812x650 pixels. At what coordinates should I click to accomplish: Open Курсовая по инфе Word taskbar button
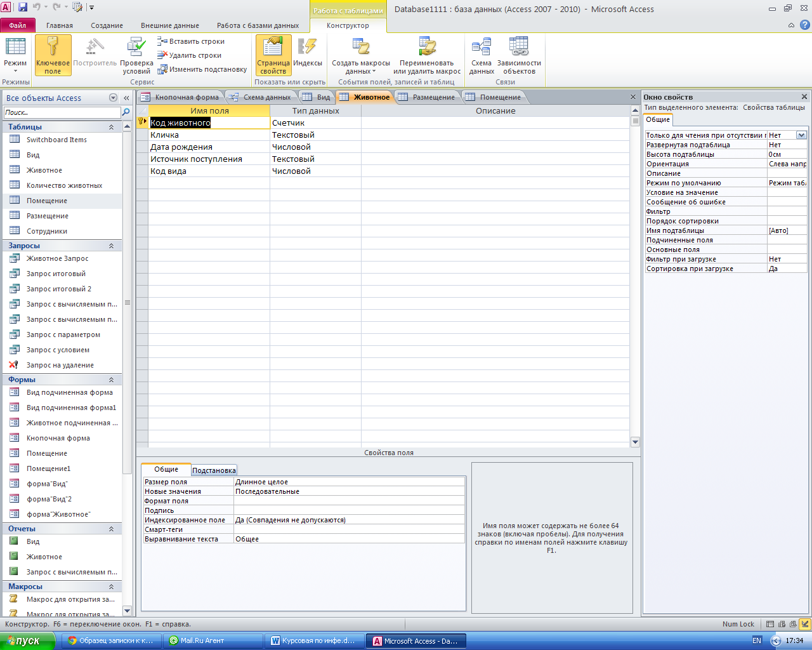313,640
